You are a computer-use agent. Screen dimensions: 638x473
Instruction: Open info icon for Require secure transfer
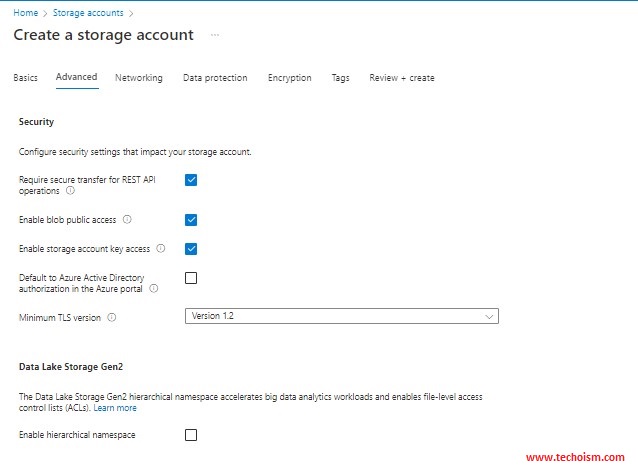[x=70, y=191]
